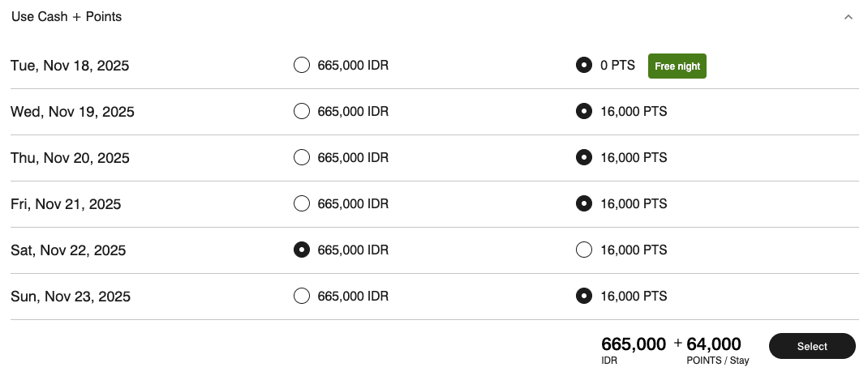Click the Tue, Nov 18, 2025 date label

coord(70,66)
